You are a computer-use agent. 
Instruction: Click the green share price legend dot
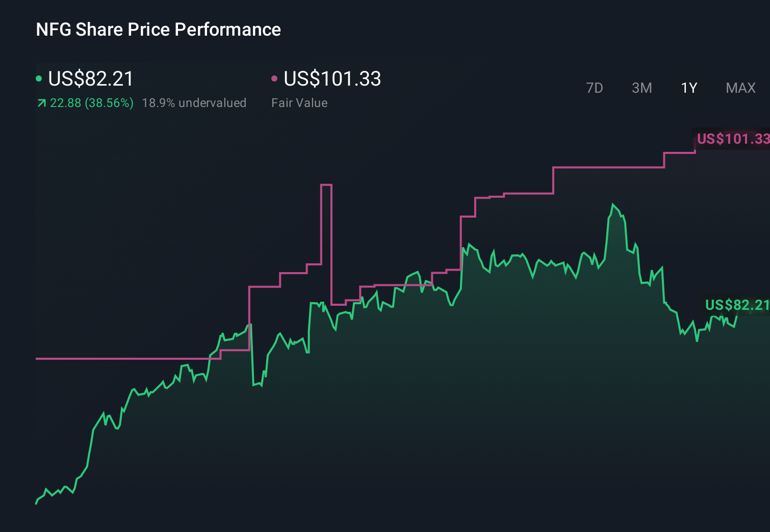[x=39, y=78]
